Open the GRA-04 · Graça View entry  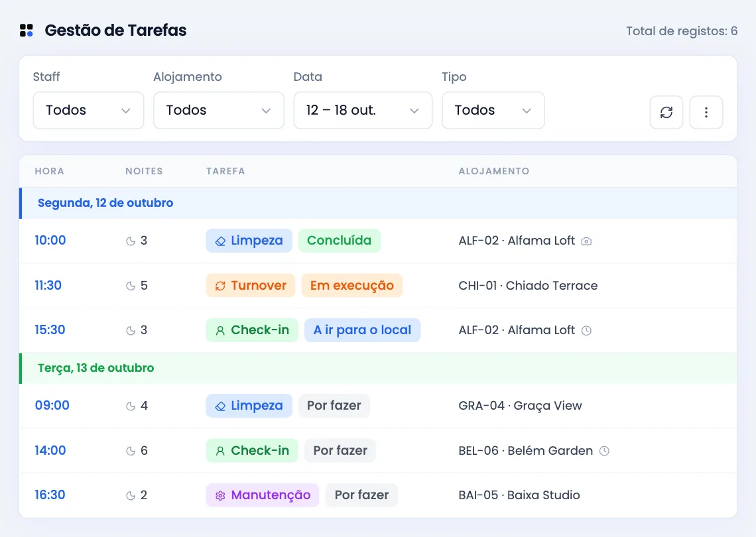520,406
